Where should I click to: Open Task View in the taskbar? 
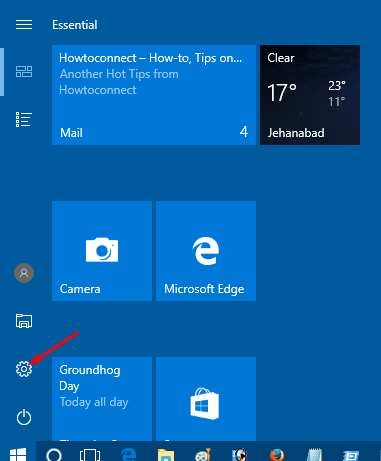pyautogui.click(x=90, y=455)
